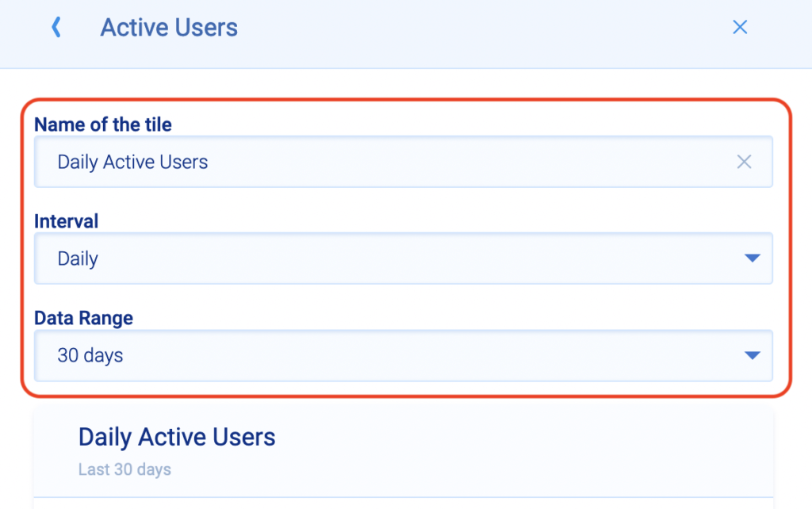The image size is (812, 509).
Task: Click the 'Data Range' label
Action: (83, 318)
